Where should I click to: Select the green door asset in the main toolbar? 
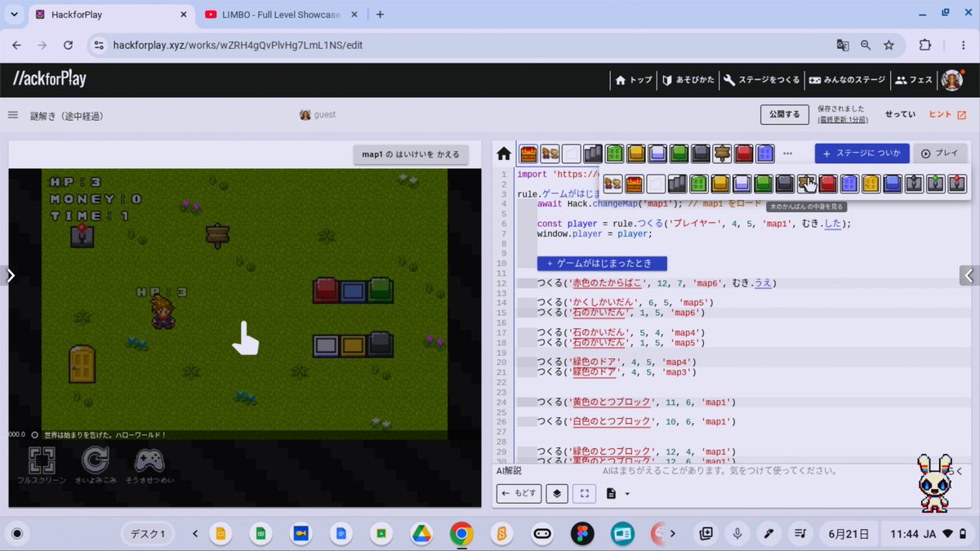coord(615,153)
